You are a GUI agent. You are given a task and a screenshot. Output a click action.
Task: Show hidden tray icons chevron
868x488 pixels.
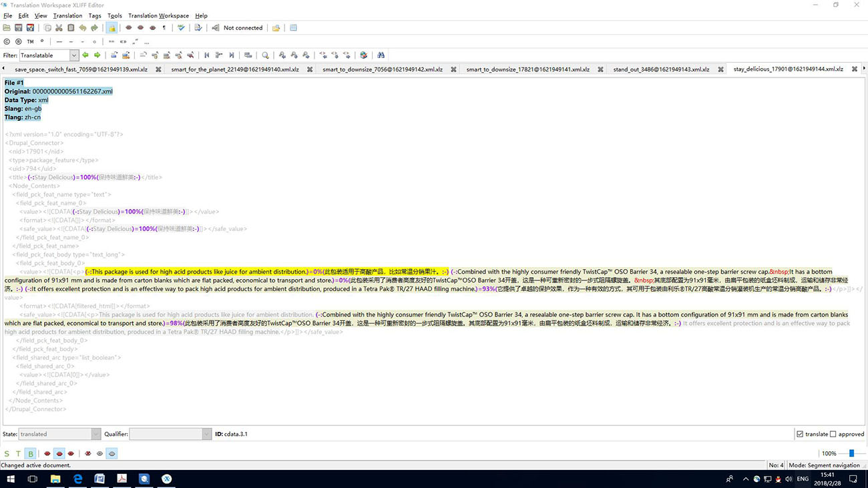click(x=746, y=479)
